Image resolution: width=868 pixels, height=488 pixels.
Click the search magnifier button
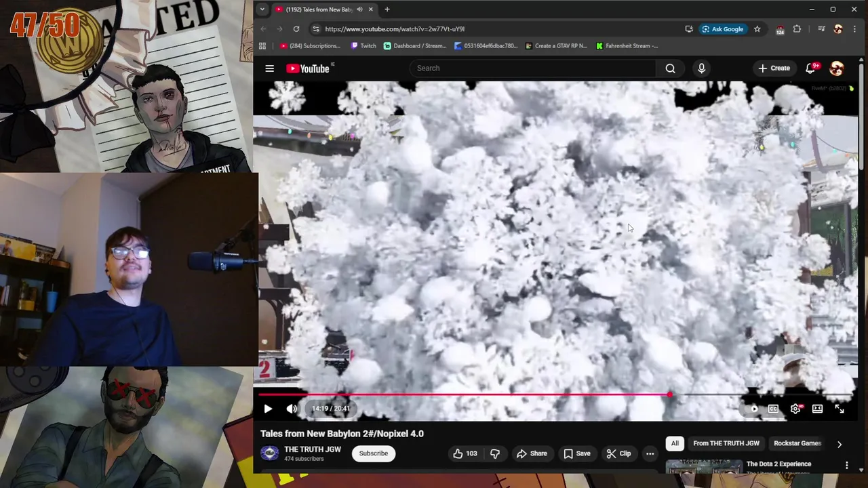[670, 68]
